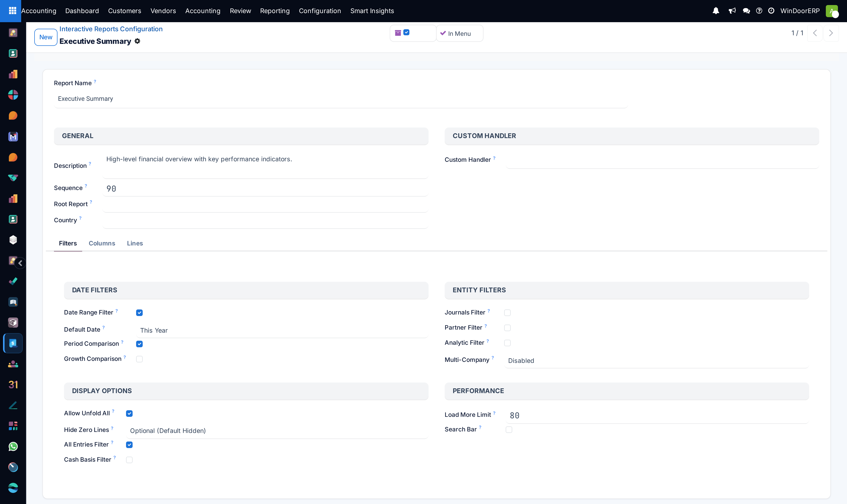Image resolution: width=847 pixels, height=504 pixels.
Task: Open the people group app in sidebar
Action: click(13, 364)
